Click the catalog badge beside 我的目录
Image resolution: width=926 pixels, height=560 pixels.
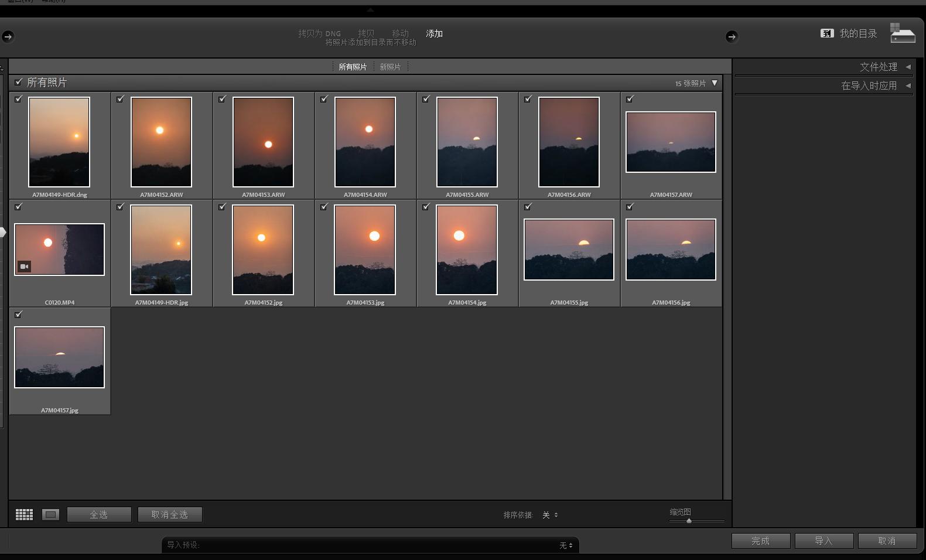click(826, 33)
